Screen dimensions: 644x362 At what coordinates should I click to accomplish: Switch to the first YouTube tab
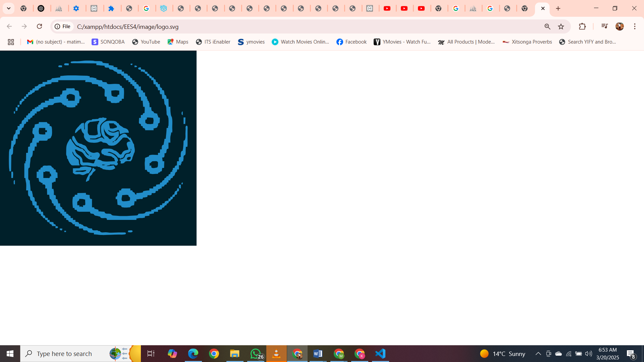(x=387, y=8)
